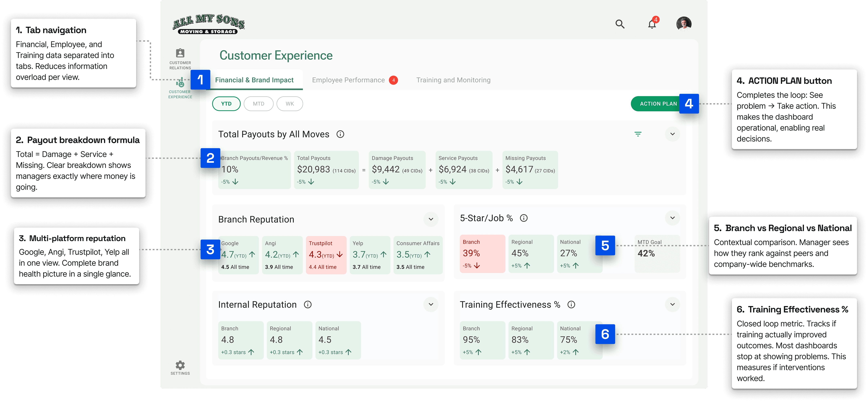Collapse the Total Payouts section chevron
The image size is (868, 402).
pyautogui.click(x=672, y=134)
